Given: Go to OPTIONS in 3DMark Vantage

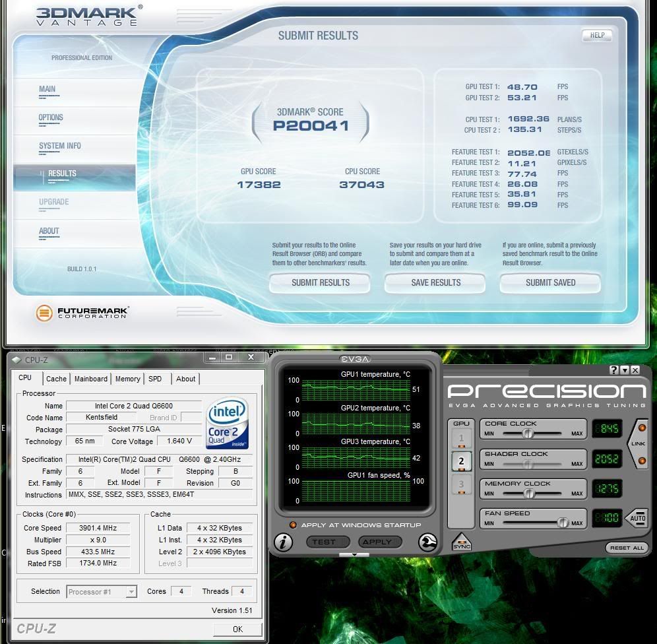Looking at the screenshot, I should (x=51, y=117).
